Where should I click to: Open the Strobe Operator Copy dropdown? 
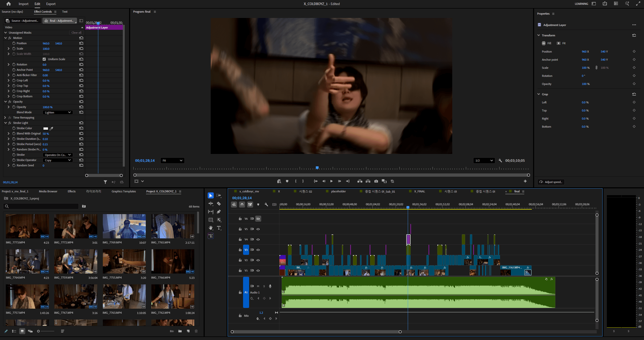tap(58, 160)
